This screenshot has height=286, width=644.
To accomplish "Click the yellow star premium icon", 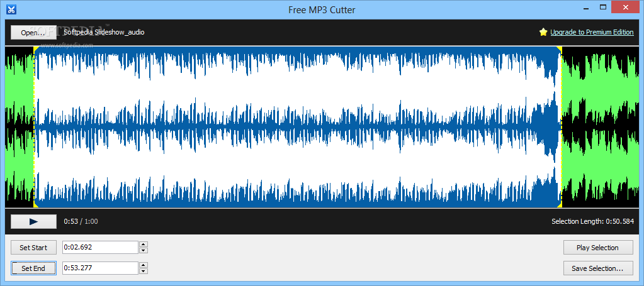I will pyautogui.click(x=543, y=32).
